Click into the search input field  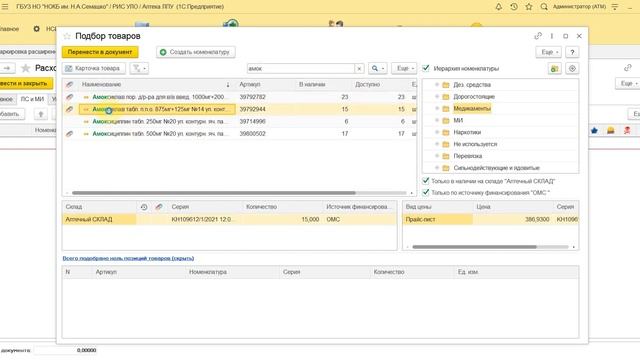[x=301, y=69]
